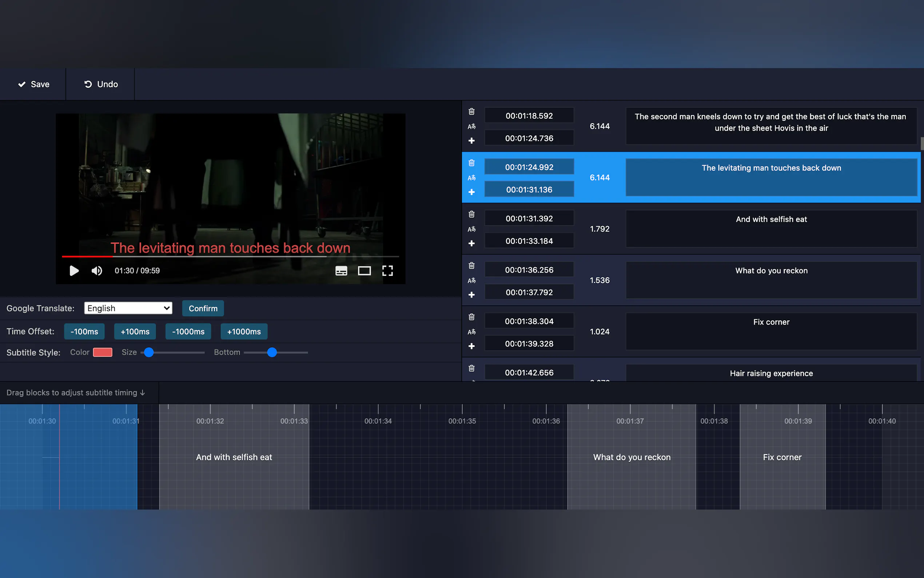The width and height of the screenshot is (924, 578).
Task: Insert a subtitle after the highlighted row
Action: [x=471, y=192]
